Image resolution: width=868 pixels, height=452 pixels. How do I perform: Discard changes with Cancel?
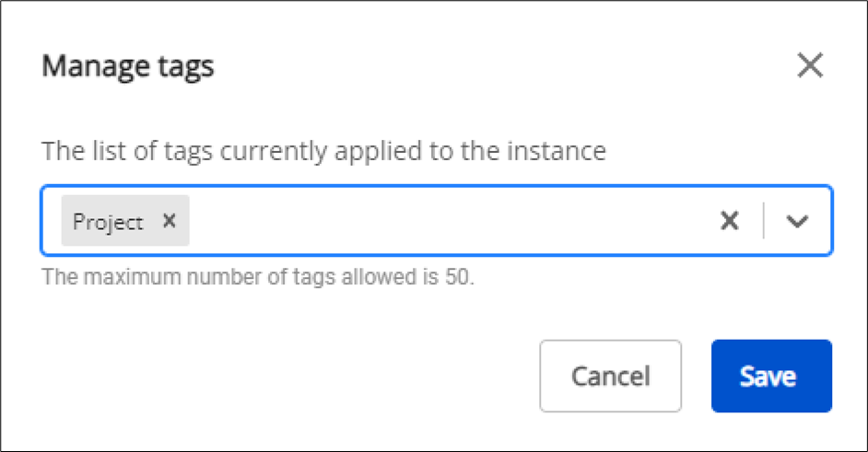[x=610, y=376]
